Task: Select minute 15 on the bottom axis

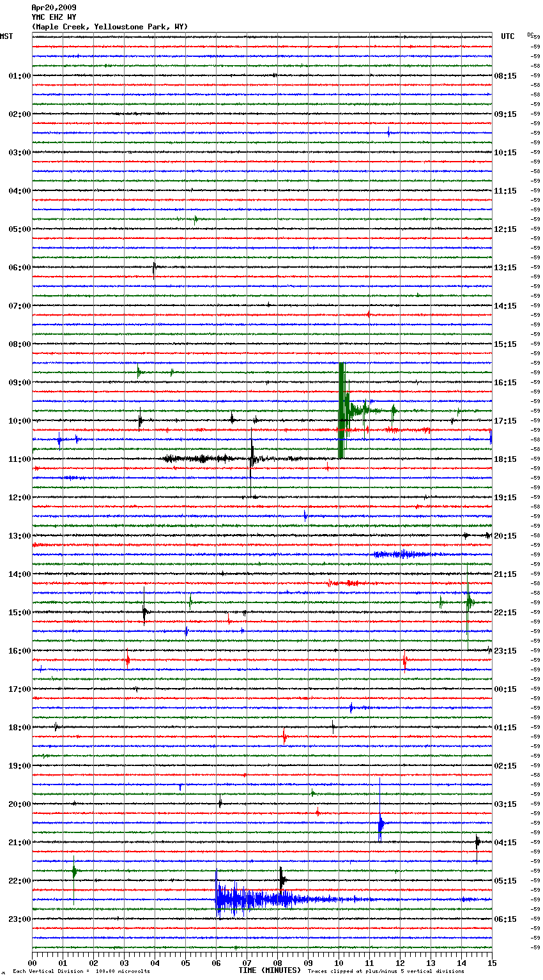Action: click(x=492, y=963)
